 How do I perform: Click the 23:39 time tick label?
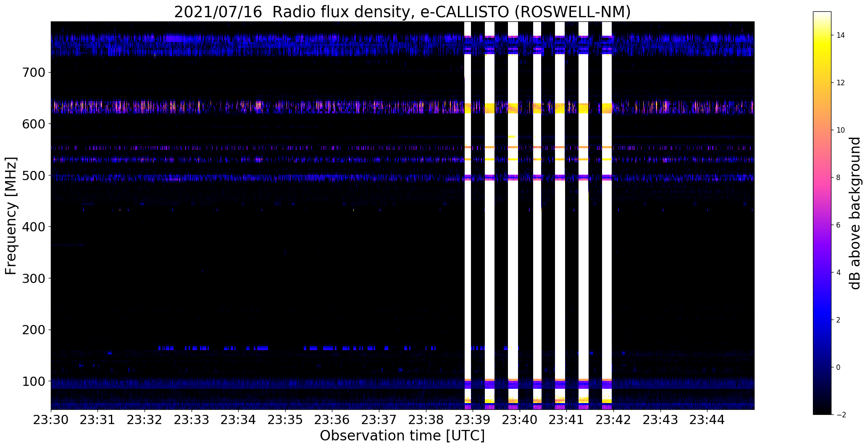[473, 420]
